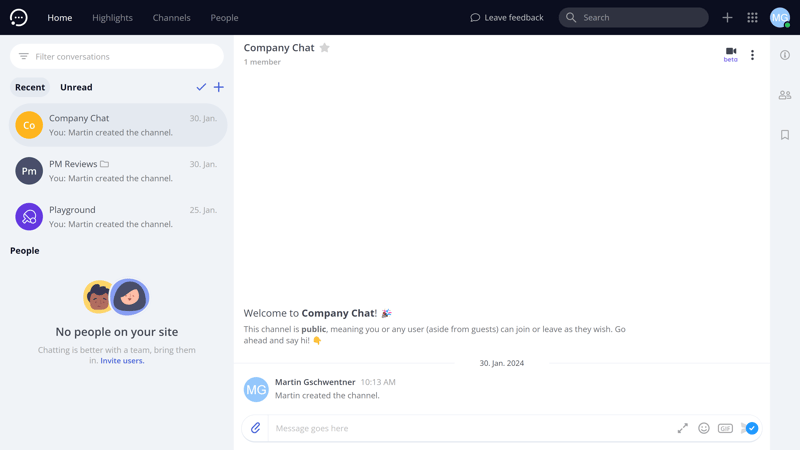Focus the message input field

[472, 428]
